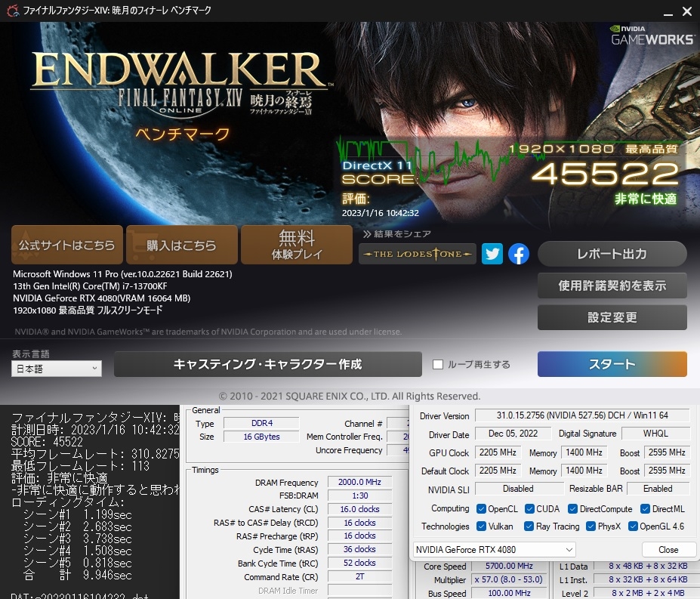Click the benchmark app icon in title bar
Image resolution: width=700 pixels, height=599 pixels.
[x=13, y=11]
